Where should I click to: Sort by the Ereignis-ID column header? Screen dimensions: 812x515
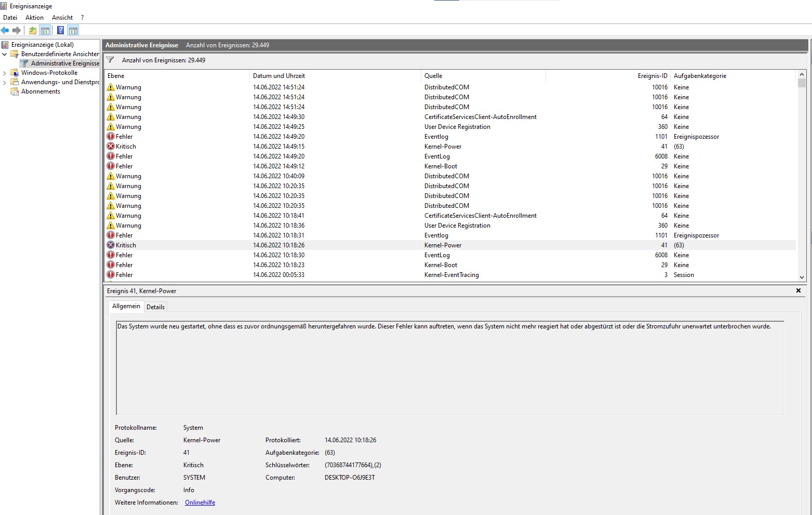pos(608,76)
